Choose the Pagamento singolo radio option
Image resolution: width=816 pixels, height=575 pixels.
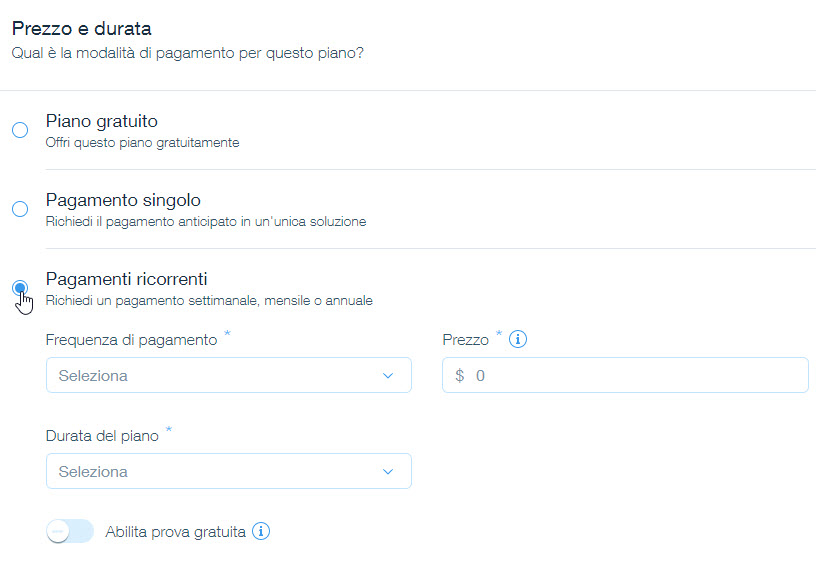20,209
